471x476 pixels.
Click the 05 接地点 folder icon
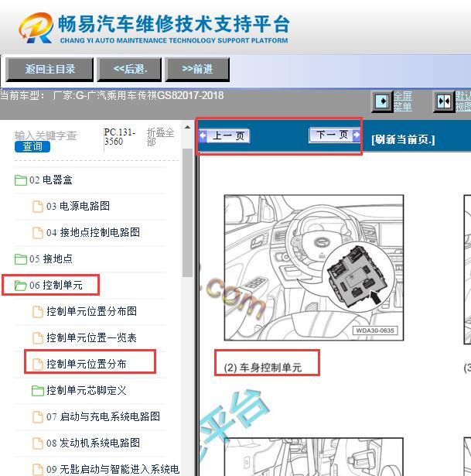[21, 259]
